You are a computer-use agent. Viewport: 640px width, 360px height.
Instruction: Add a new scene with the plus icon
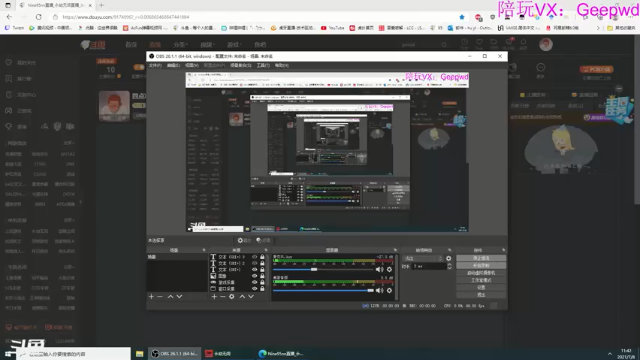151,296
